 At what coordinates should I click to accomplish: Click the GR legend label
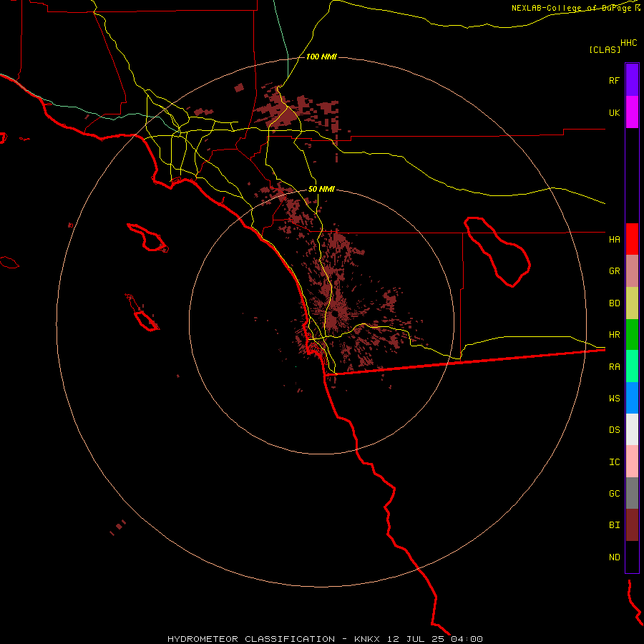[x=615, y=271]
